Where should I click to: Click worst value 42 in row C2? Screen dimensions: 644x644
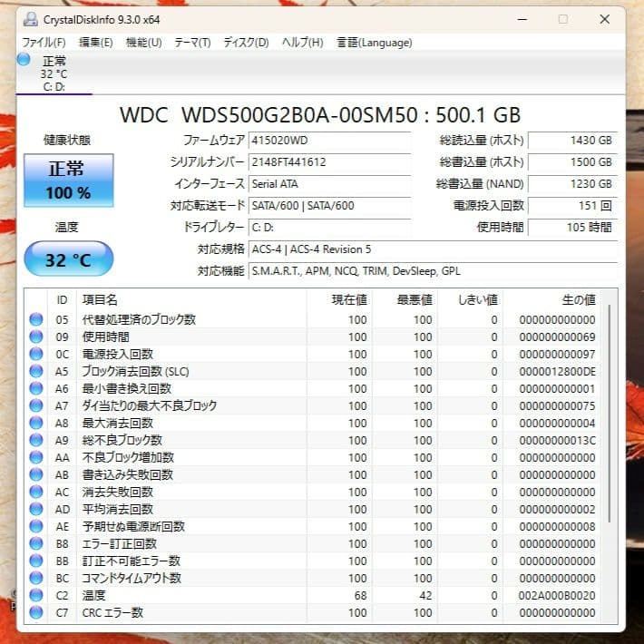tap(425, 596)
